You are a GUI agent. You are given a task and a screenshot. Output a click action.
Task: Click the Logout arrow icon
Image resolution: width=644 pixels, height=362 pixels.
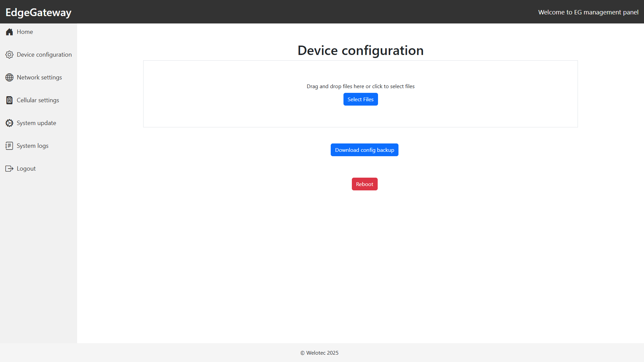pos(9,169)
